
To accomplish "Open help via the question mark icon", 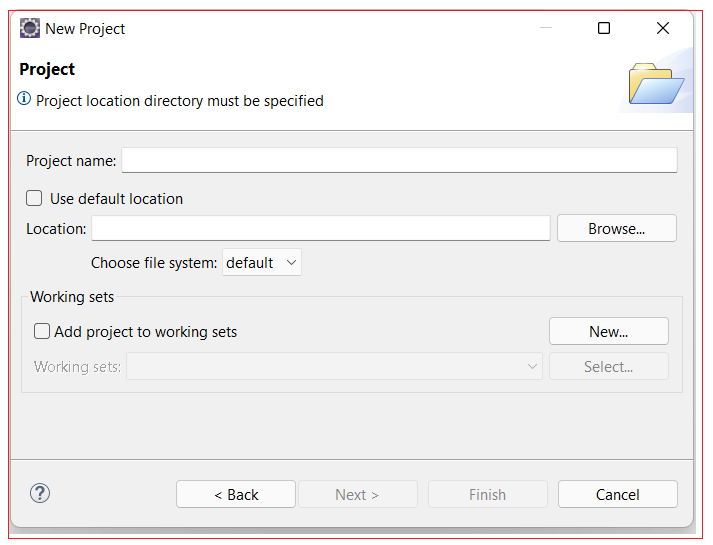I will click(x=40, y=493).
